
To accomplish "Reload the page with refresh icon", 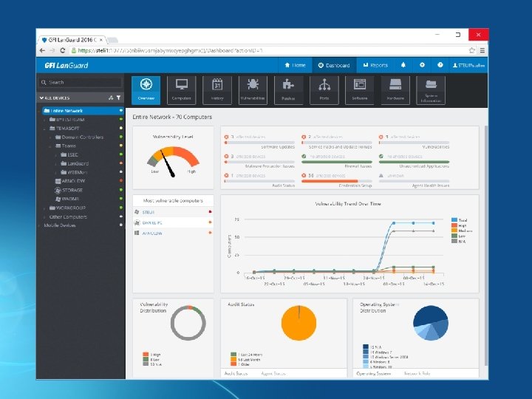I will point(62,50).
